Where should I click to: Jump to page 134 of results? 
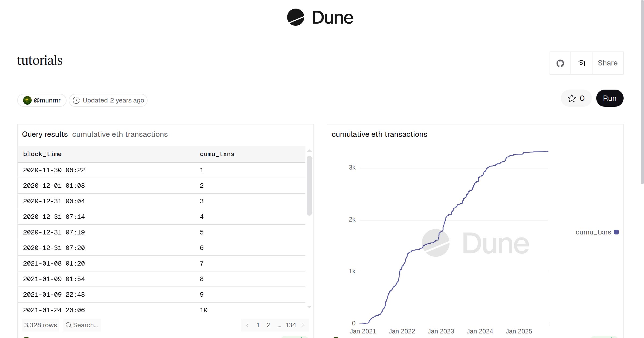click(x=291, y=325)
